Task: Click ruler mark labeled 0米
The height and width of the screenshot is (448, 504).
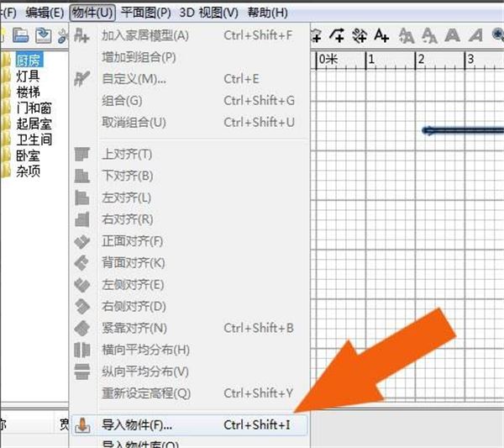Action: [x=328, y=59]
